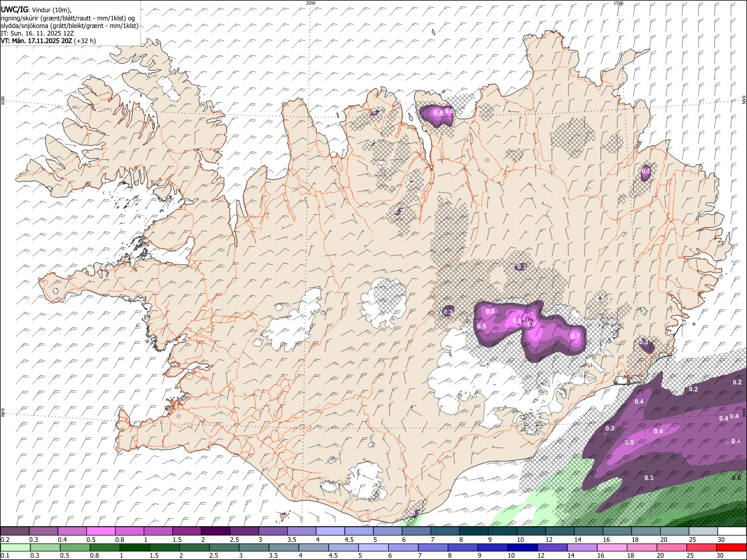Select the darkest green swatch starting at 1 in the lower scale
Viewport: 747px width, 560px height.
[x=134, y=547]
